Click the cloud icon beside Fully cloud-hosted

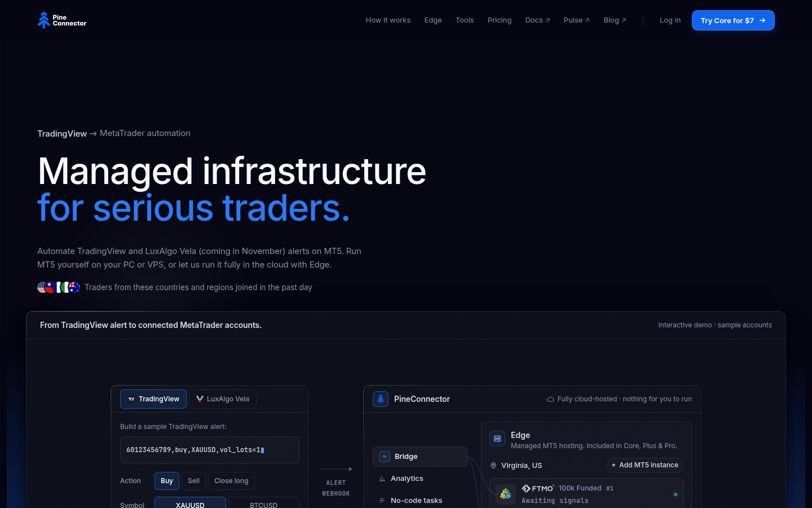coord(550,399)
